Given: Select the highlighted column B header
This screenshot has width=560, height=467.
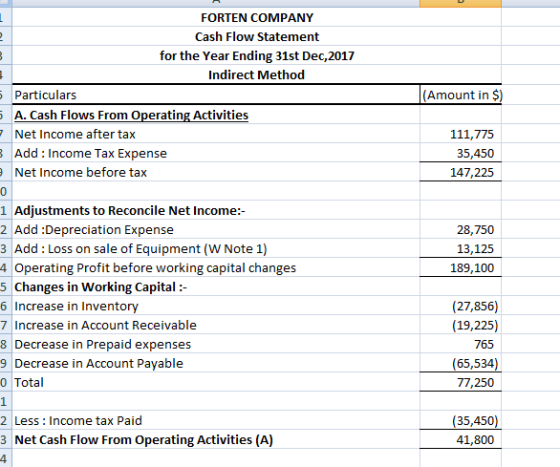Looking at the screenshot, I should (461, 3).
